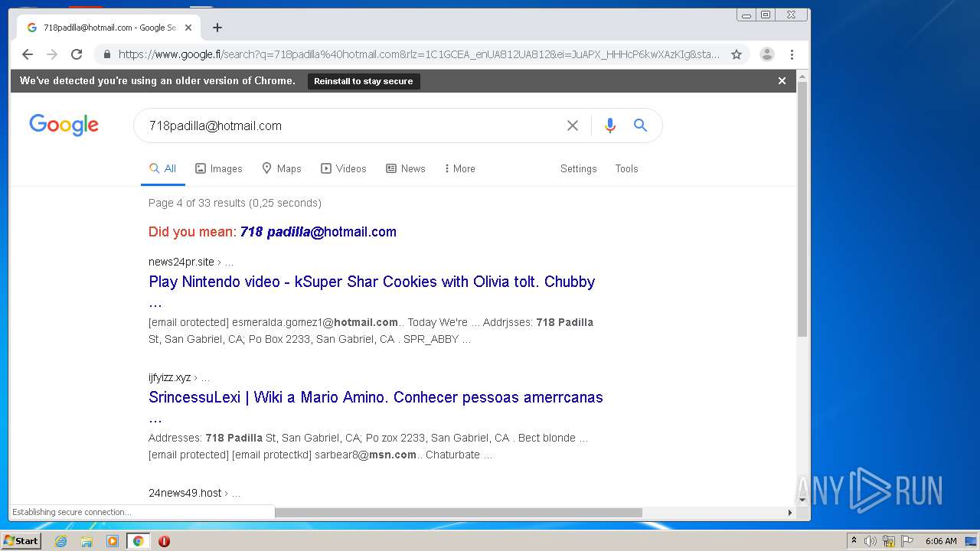Click the red Opera-style taskbar icon
Image resolution: width=980 pixels, height=551 pixels.
[164, 541]
